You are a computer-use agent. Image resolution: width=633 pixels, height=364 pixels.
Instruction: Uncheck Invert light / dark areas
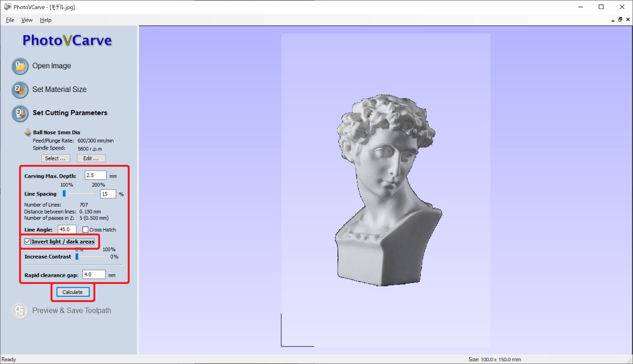28,242
